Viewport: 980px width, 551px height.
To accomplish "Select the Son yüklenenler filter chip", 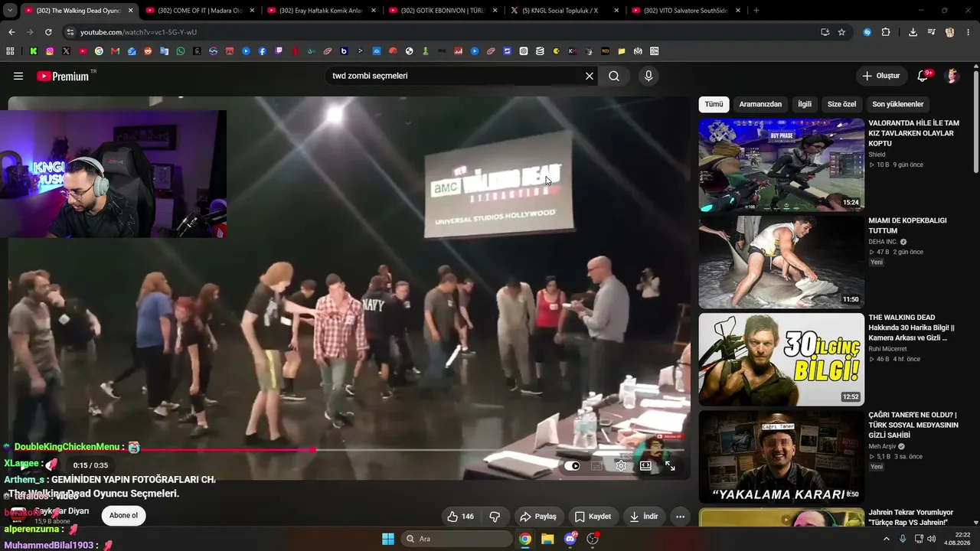I will tap(898, 104).
